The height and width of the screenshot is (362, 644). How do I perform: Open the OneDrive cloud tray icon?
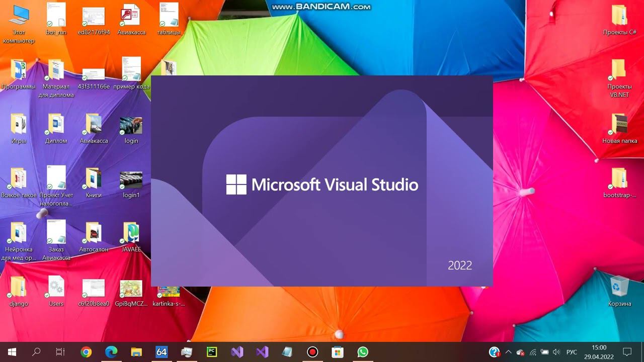point(521,352)
